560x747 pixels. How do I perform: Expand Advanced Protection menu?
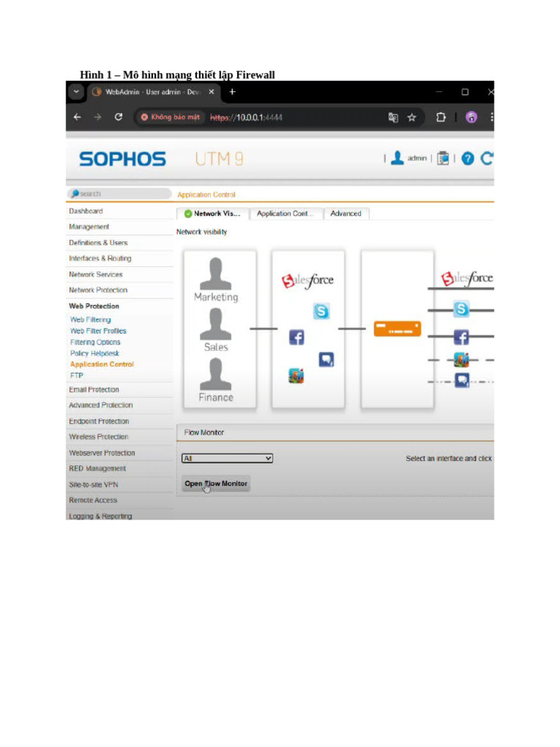pyautogui.click(x=101, y=405)
